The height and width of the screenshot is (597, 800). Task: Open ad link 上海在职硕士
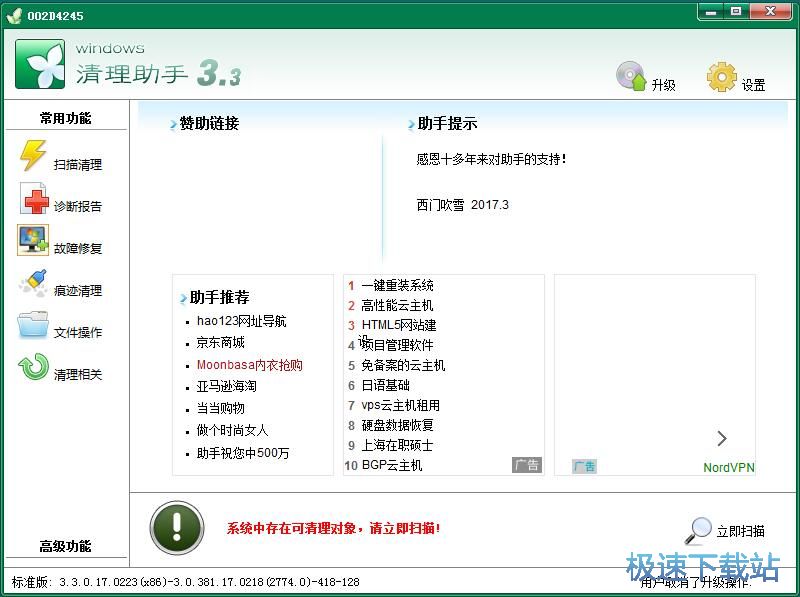(397, 445)
